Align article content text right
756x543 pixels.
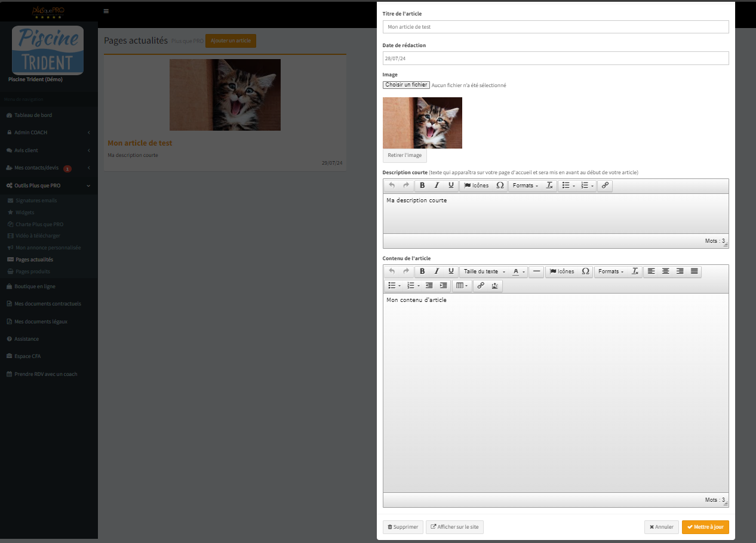tap(680, 271)
